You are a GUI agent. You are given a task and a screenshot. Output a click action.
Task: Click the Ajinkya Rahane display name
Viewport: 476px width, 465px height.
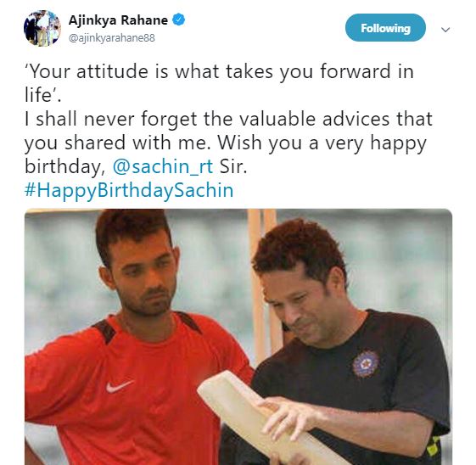118,20
